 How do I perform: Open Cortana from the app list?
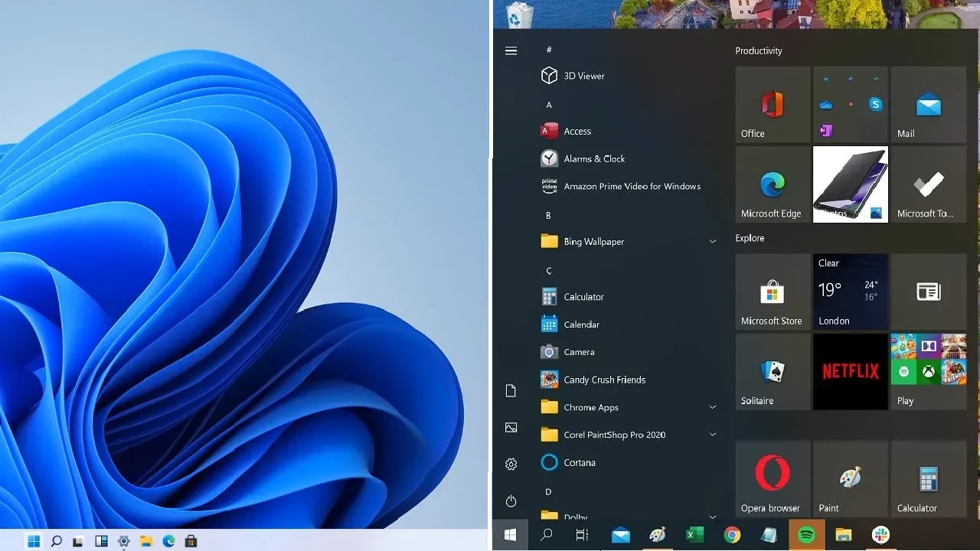[x=580, y=462]
